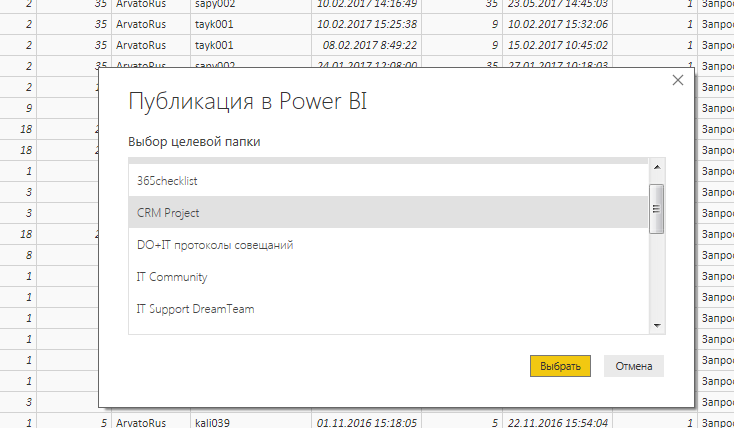The width and height of the screenshot is (734, 428).
Task: Select the CRM Project folder
Action: tap(388, 212)
